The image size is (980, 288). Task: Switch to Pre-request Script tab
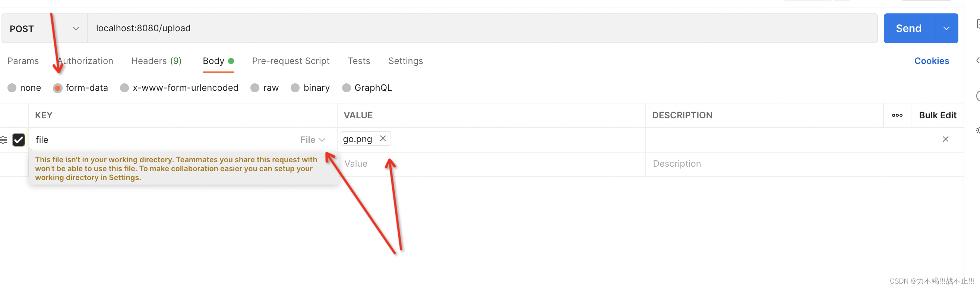pyautogui.click(x=291, y=61)
